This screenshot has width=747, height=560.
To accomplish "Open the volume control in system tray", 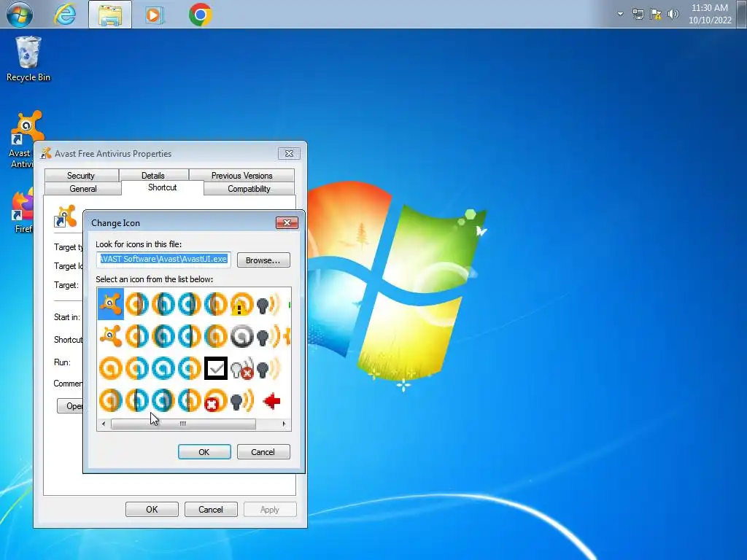I will (673, 15).
